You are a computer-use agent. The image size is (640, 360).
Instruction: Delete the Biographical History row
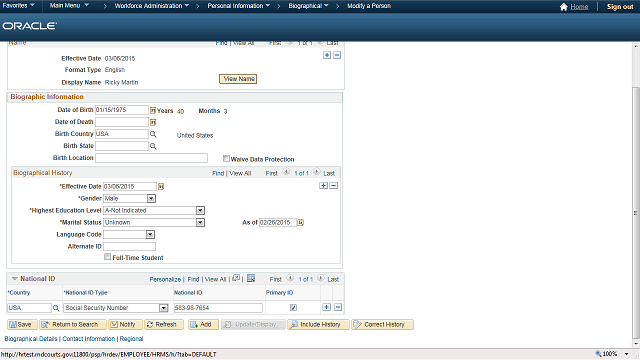click(x=333, y=186)
